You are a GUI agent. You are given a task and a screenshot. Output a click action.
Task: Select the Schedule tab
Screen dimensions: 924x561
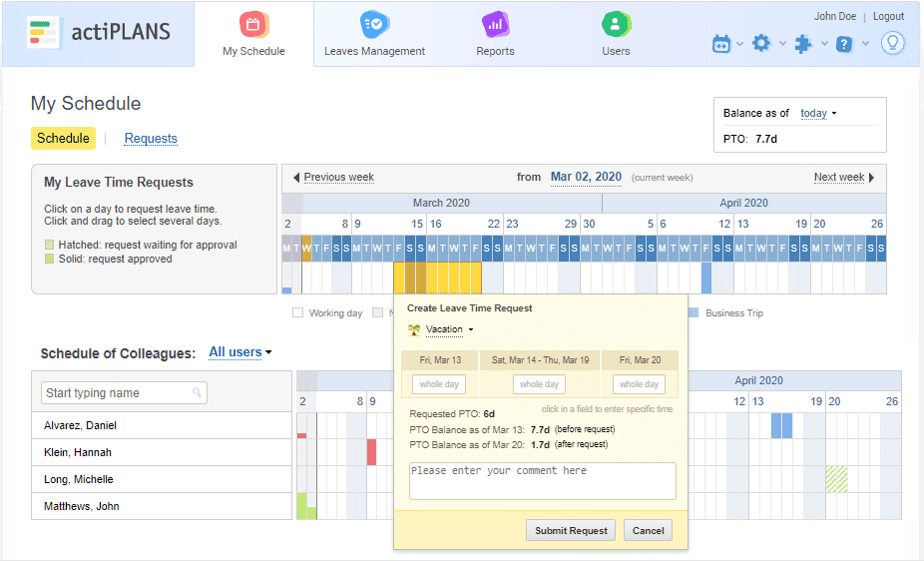click(x=63, y=139)
